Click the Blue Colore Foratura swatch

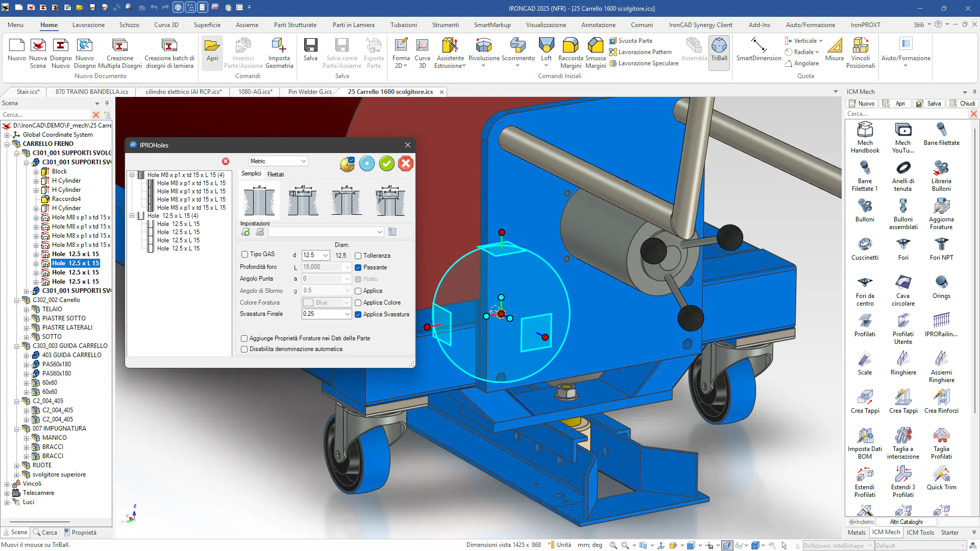[x=308, y=303]
